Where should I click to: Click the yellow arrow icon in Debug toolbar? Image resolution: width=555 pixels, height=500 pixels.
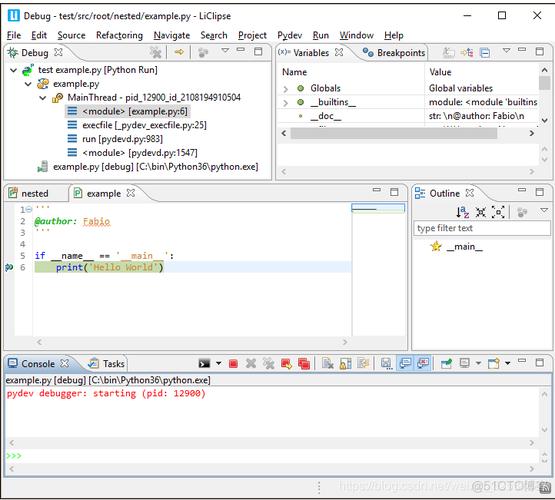[179, 52]
